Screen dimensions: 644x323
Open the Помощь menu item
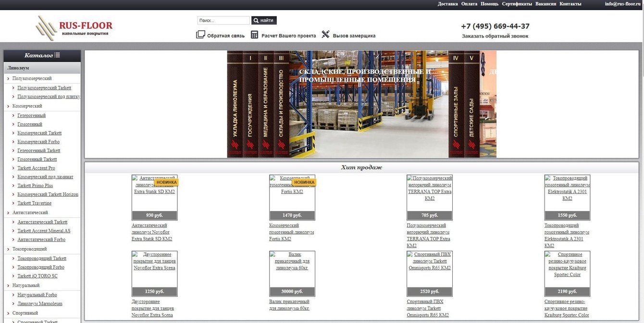click(489, 4)
